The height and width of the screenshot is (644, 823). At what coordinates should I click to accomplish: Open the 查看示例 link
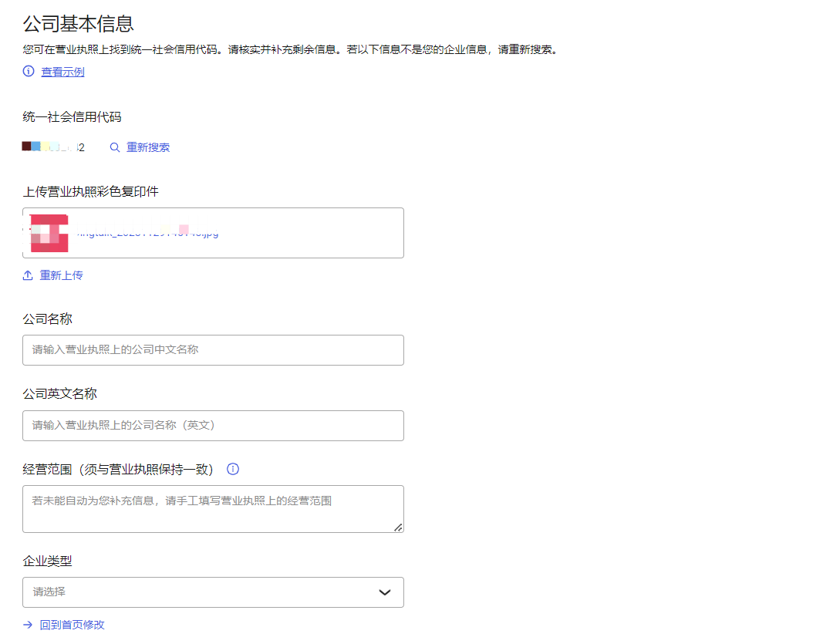(x=62, y=72)
